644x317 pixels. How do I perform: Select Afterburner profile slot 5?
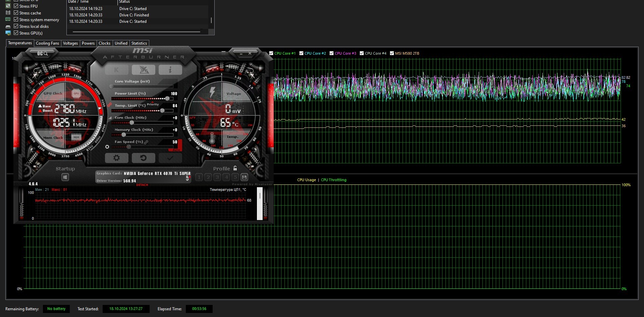[x=235, y=177]
